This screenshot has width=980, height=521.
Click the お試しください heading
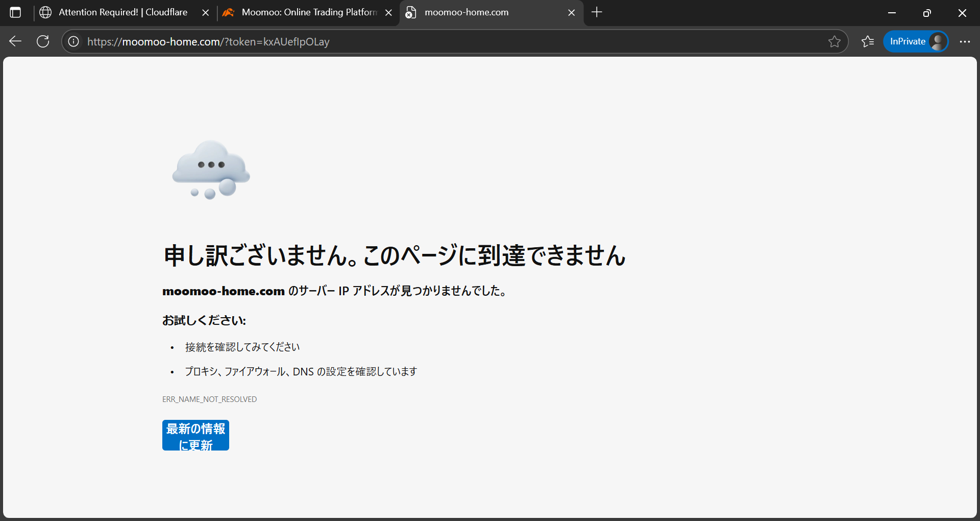(204, 320)
